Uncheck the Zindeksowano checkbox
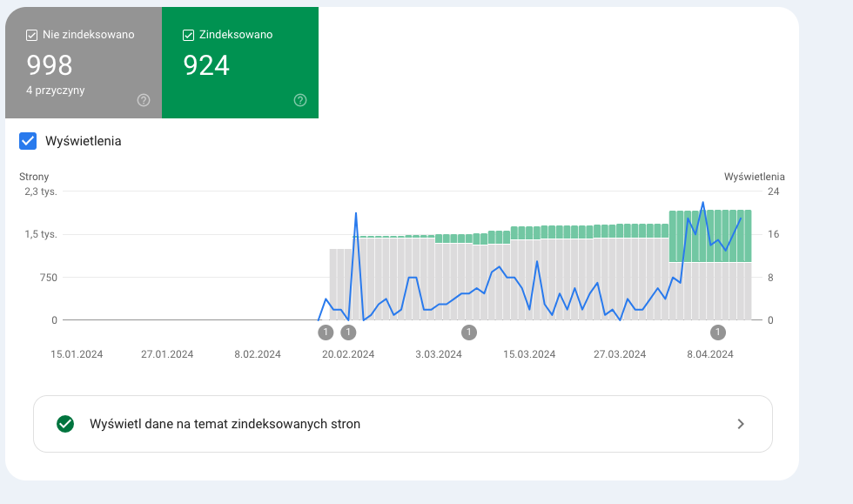This screenshot has height=504, width=853. 188,36
